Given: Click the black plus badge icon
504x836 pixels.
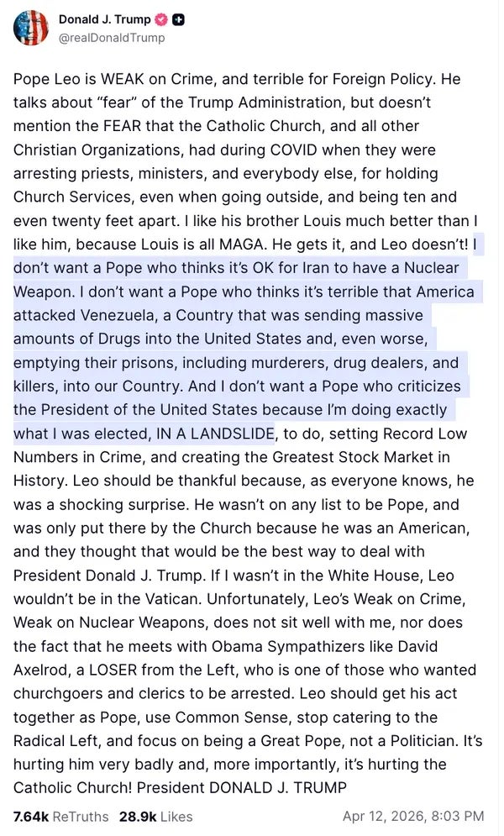Looking at the screenshot, I should coord(179,20).
